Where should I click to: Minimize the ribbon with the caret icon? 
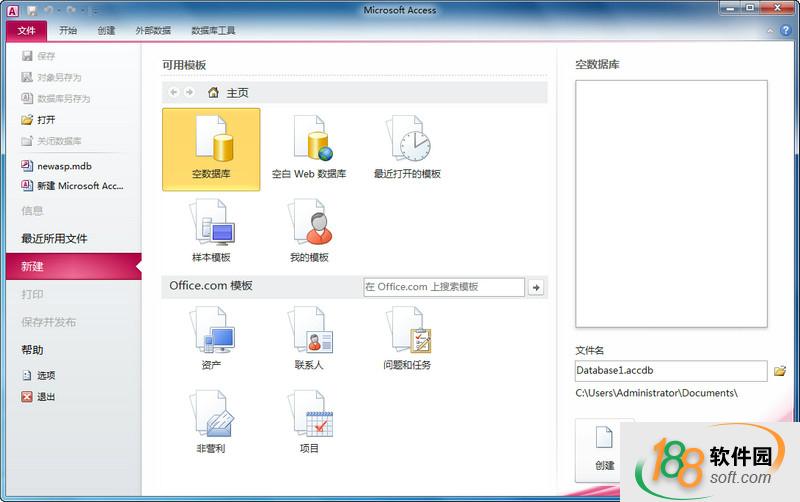coord(770,31)
